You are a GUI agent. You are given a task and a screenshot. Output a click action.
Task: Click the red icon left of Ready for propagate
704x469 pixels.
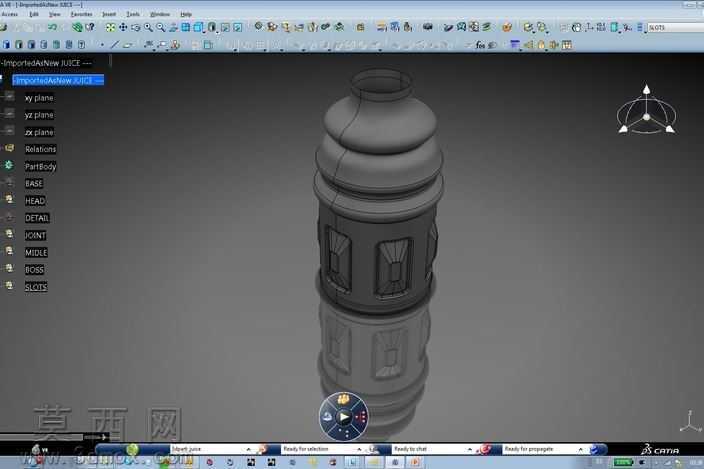(x=485, y=449)
